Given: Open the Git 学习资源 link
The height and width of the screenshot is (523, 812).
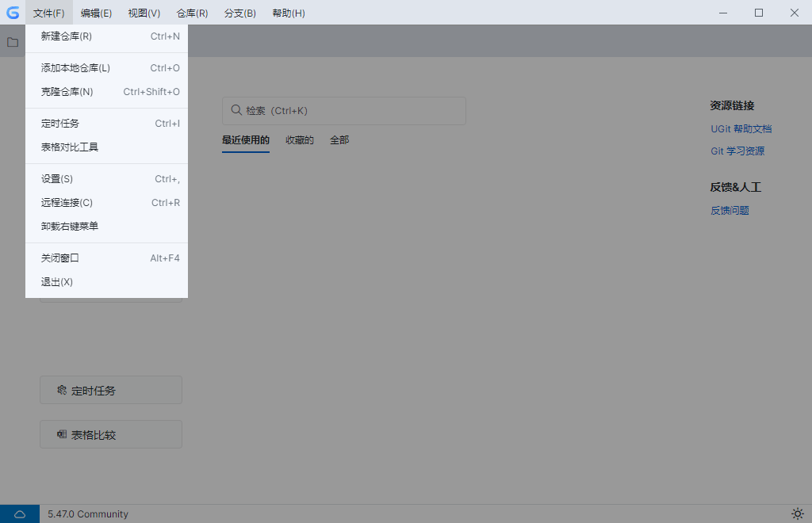Looking at the screenshot, I should [737, 151].
